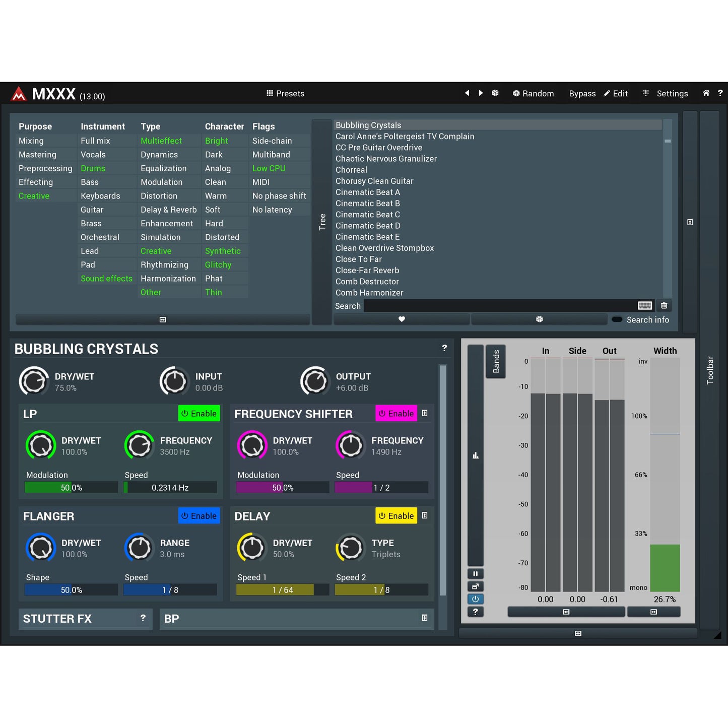Image resolution: width=728 pixels, height=728 pixels.
Task: Open the on-screen keyboard icon in search
Action: pyautogui.click(x=644, y=306)
